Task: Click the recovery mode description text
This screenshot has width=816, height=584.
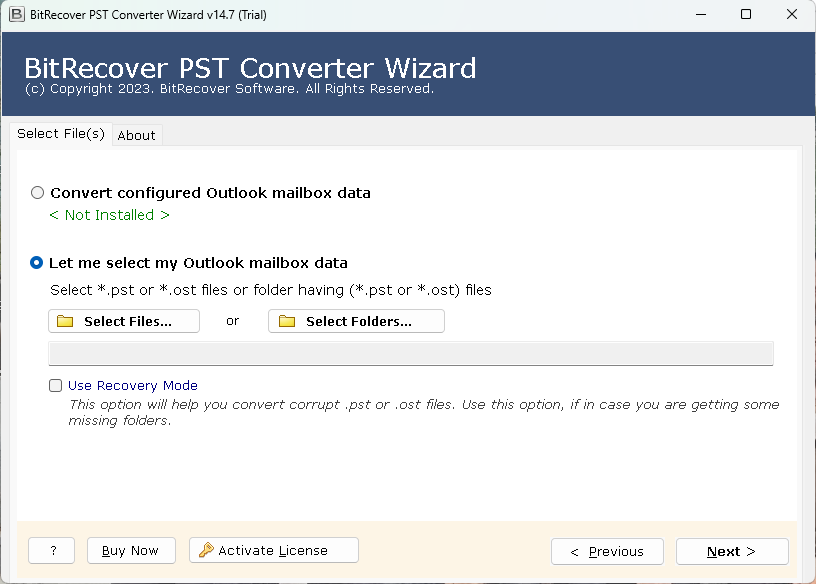Action: 424,412
